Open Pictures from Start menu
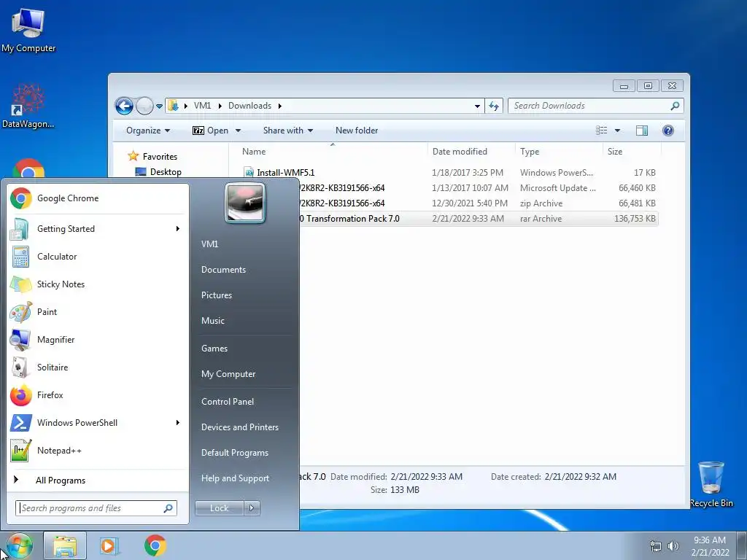 tap(216, 295)
